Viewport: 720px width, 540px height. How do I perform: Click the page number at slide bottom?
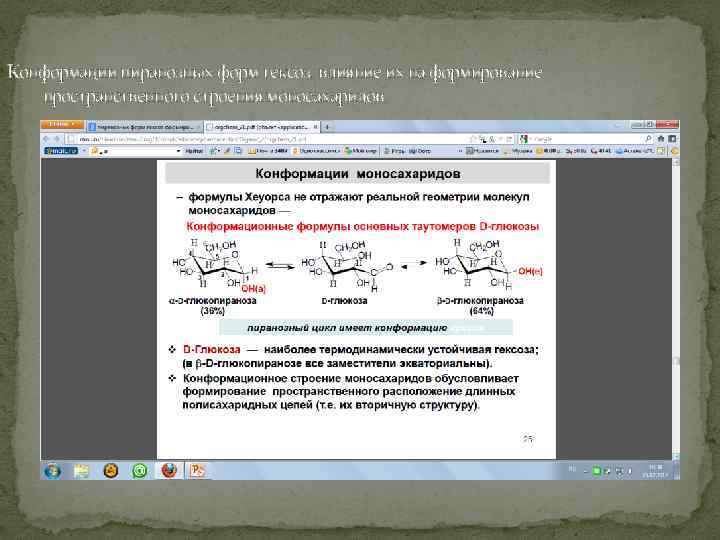[528, 439]
